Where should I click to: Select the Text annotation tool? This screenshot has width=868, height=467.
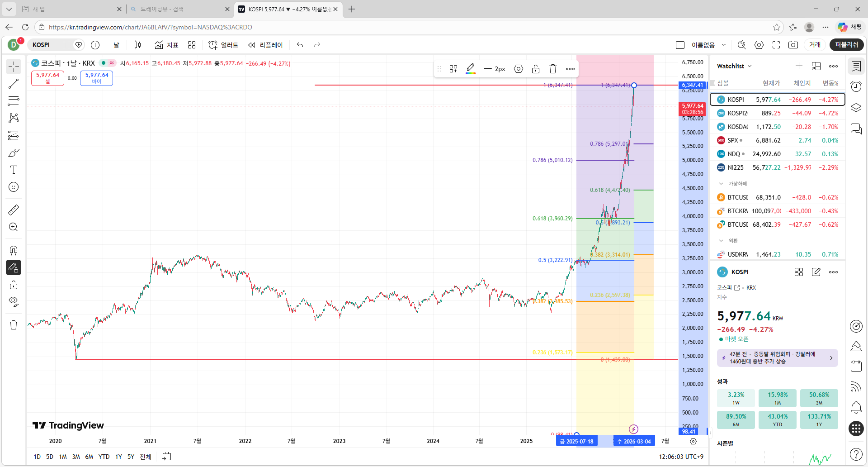point(14,170)
